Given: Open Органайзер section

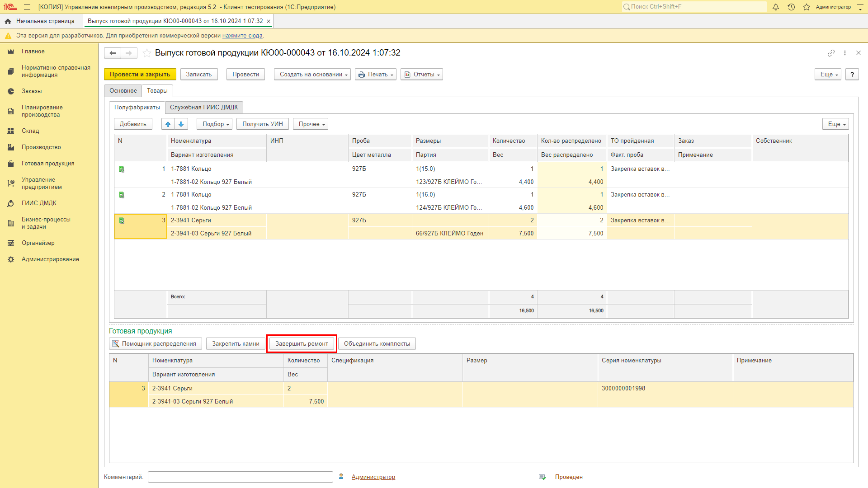Looking at the screenshot, I should 38,243.
